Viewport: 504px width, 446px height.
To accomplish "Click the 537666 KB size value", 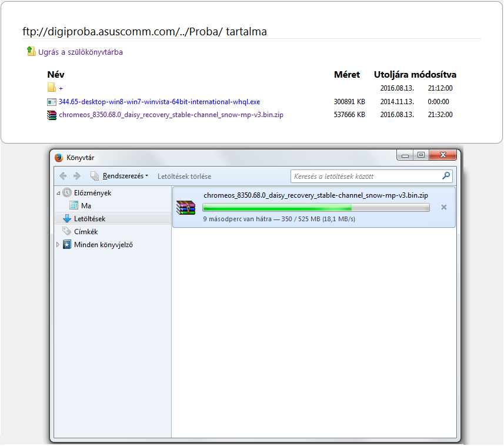I will point(349,115).
